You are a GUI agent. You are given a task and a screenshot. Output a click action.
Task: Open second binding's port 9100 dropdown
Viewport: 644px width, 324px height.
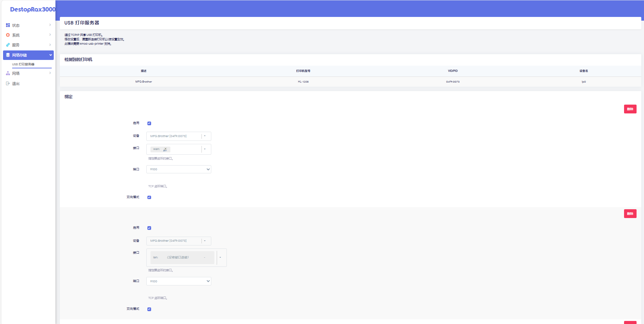click(x=178, y=281)
